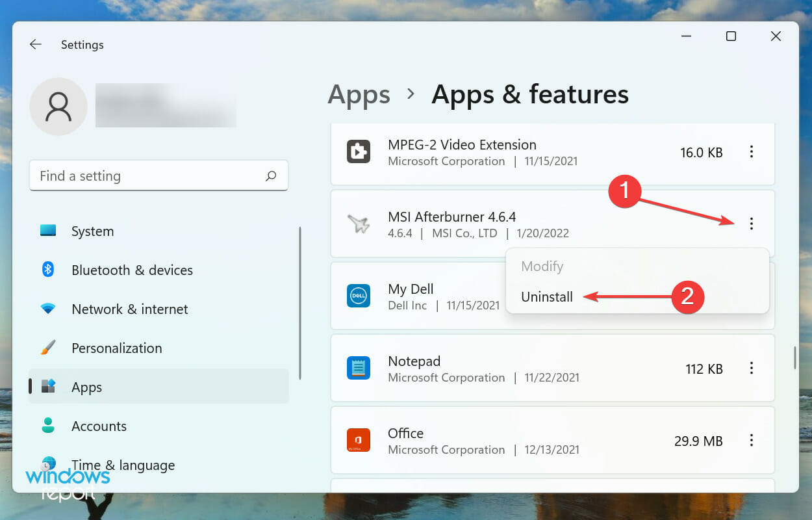This screenshot has width=812, height=520.
Task: Open more options for MPEG-2 Video Extension
Action: coord(752,152)
